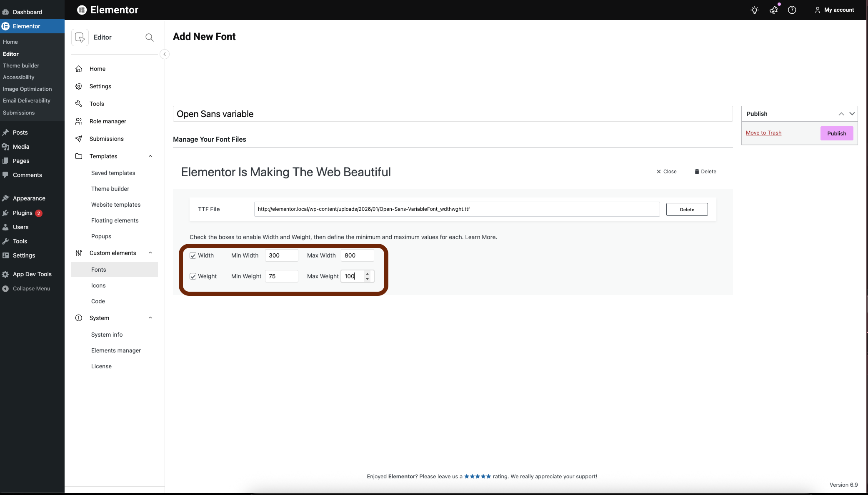Open Role manager in Editor menu
Viewport: 868px width, 495px height.
coord(108,121)
